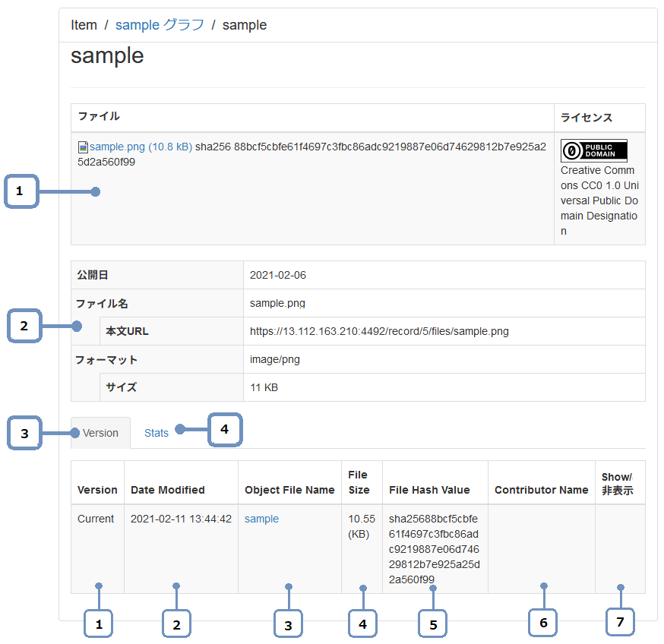Click callout marker 7 below the Show/非表示 column
The width and height of the screenshot is (664, 644).
[620, 622]
